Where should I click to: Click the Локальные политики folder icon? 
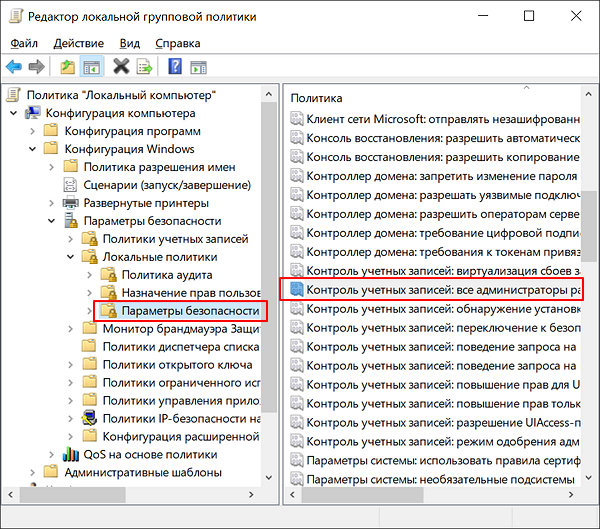coord(90,257)
